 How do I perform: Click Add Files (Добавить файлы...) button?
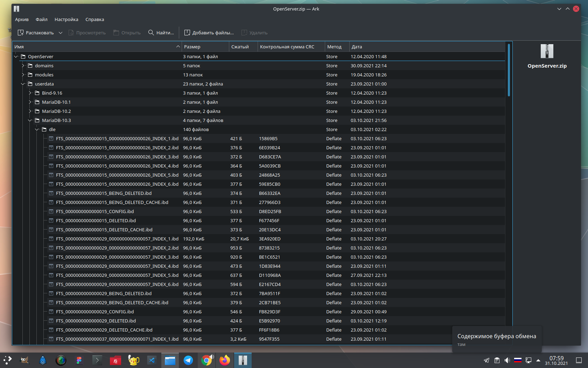point(209,33)
